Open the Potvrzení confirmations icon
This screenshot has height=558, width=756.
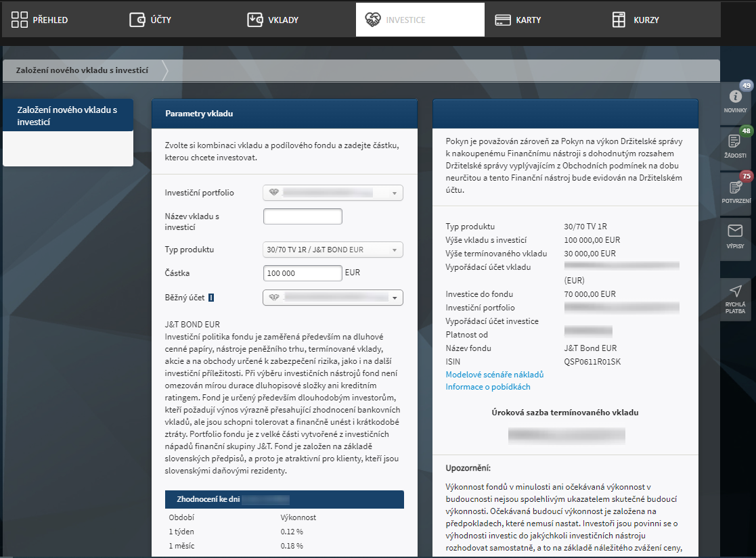point(735,187)
